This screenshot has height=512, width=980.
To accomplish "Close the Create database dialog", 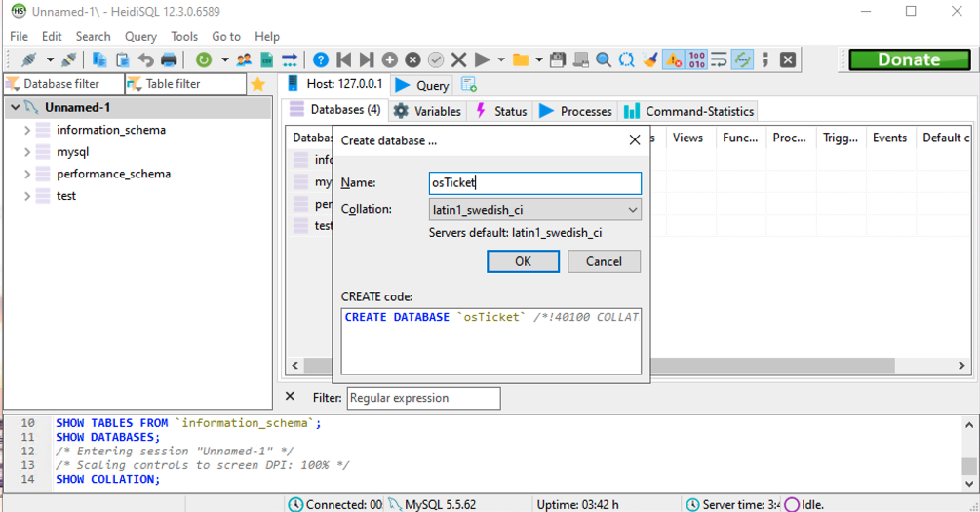I will pos(635,140).
